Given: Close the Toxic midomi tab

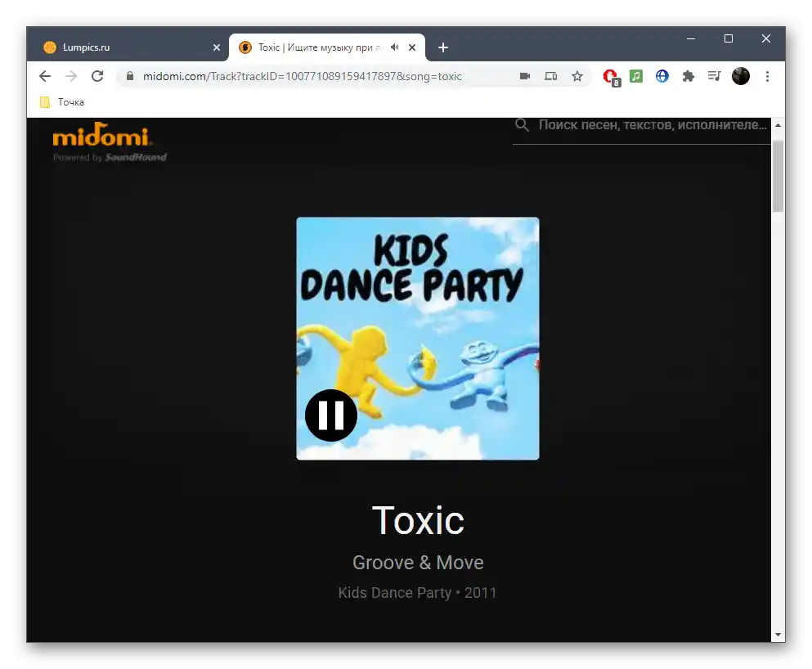Looking at the screenshot, I should [x=412, y=47].
